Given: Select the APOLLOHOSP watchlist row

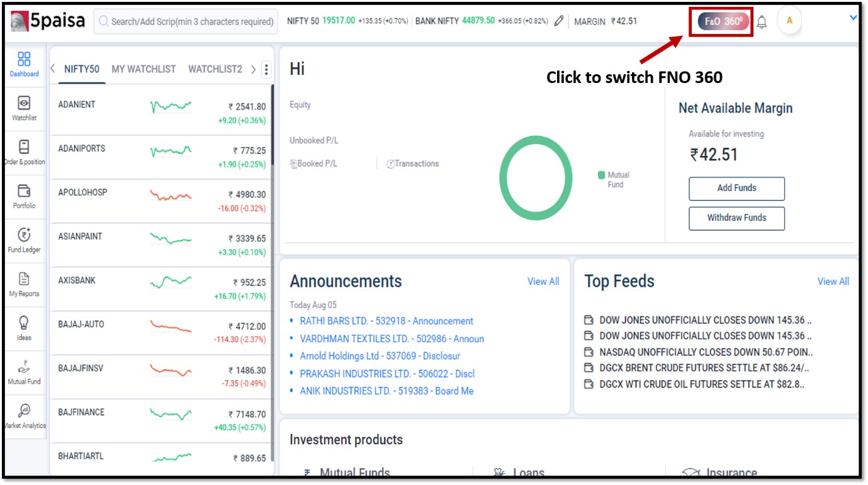Looking at the screenshot, I should coord(161,201).
